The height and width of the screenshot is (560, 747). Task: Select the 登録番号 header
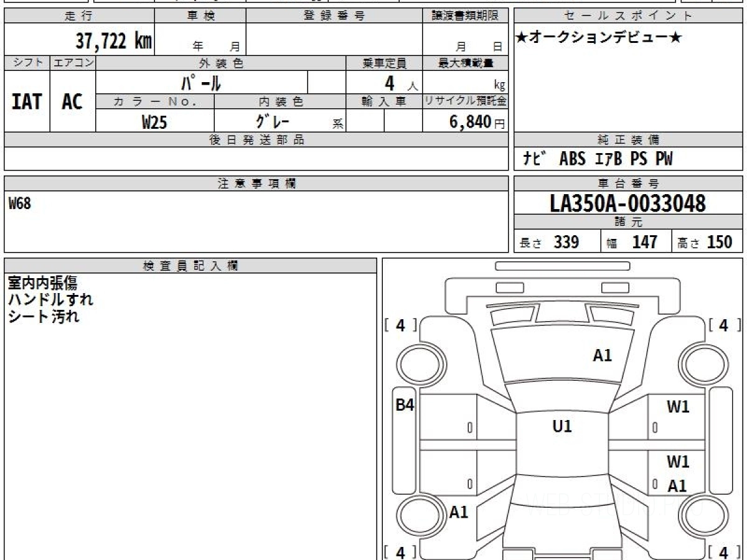coord(334,16)
